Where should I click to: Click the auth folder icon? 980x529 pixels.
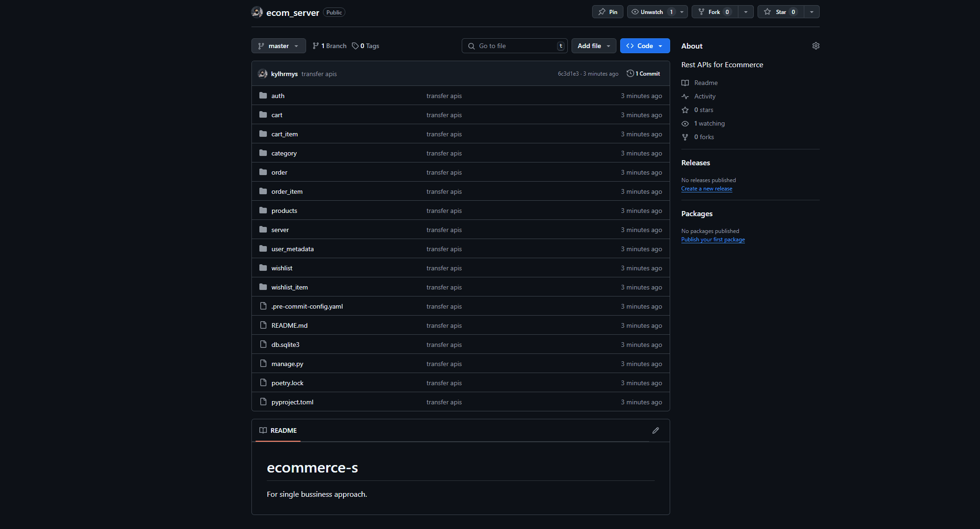[x=263, y=96]
